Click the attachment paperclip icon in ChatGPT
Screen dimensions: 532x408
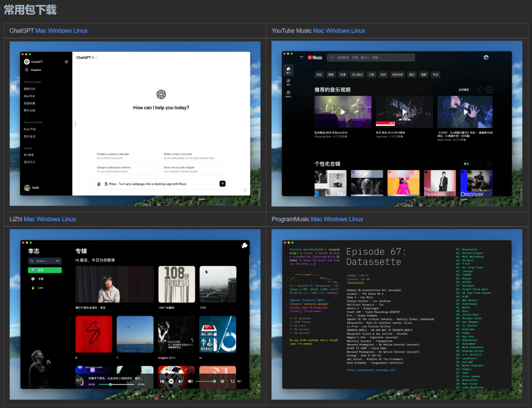(x=99, y=184)
